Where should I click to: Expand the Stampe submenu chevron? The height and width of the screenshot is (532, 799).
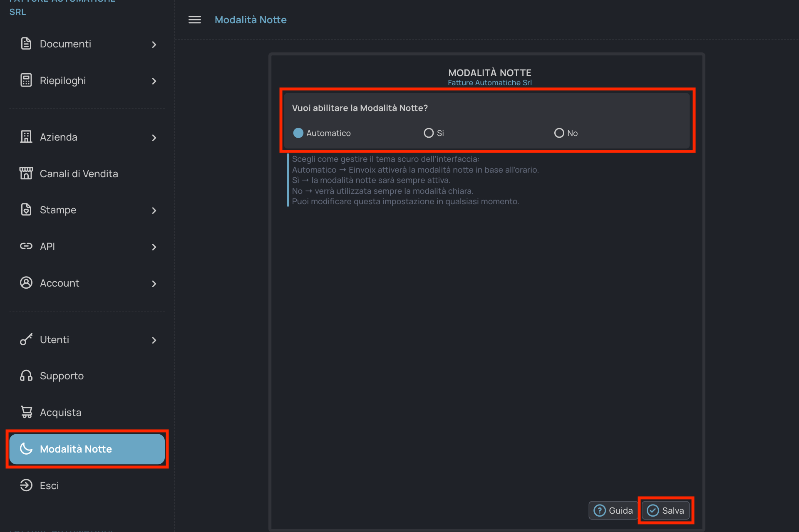click(x=154, y=210)
